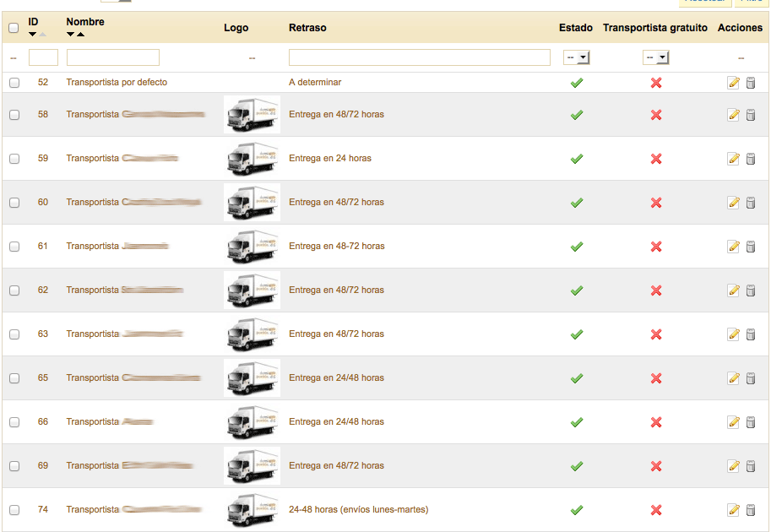Click the ID filter input field
Viewport: 771px width, 532px height.
(x=43, y=57)
